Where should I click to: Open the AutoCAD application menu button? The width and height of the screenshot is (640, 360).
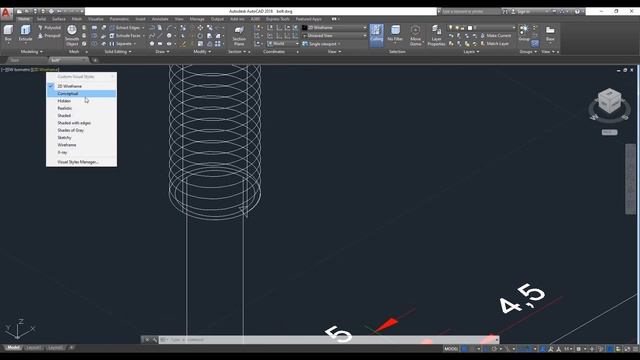pyautogui.click(x=6, y=13)
